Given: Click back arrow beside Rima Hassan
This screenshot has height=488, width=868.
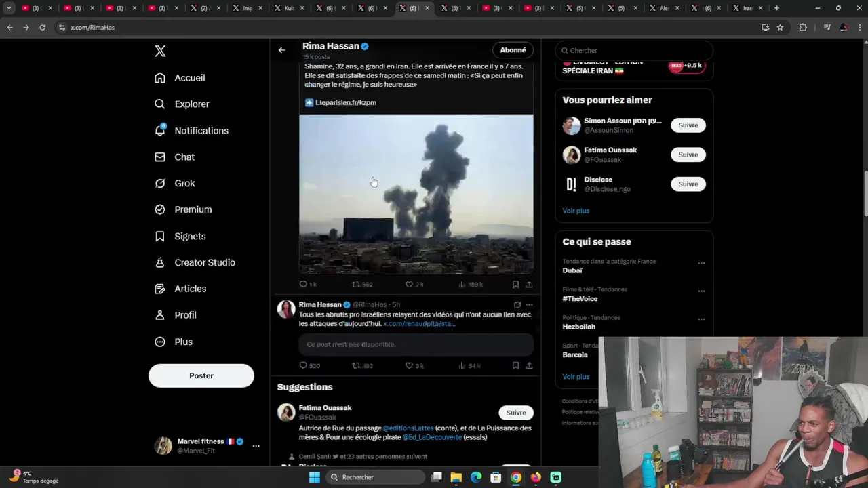Looking at the screenshot, I should tap(282, 50).
